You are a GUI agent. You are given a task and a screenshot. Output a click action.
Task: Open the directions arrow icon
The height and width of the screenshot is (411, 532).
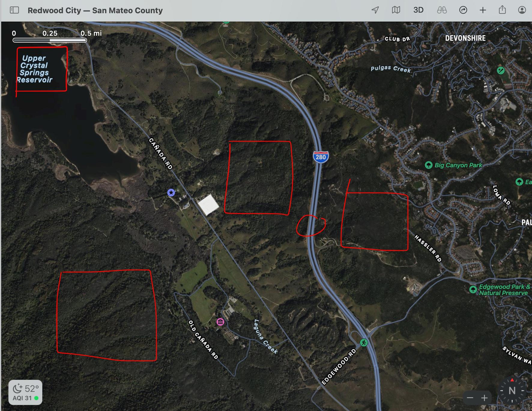pos(463,10)
